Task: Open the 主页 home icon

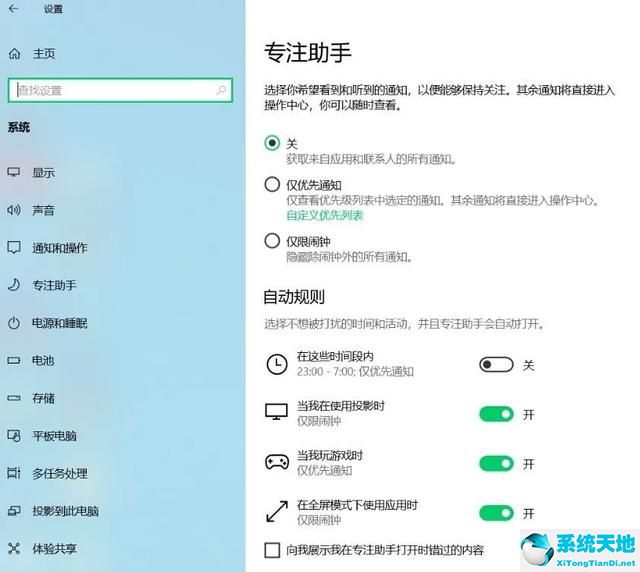Action: pyautogui.click(x=14, y=53)
